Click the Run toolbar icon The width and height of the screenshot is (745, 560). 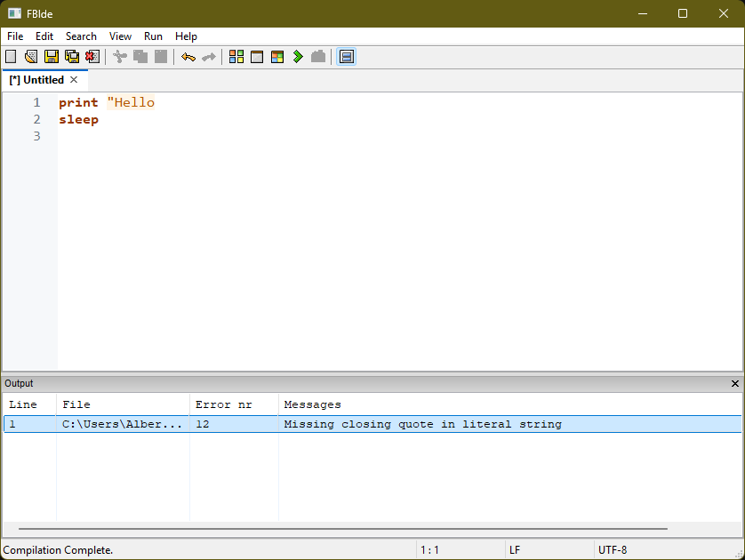coord(257,57)
